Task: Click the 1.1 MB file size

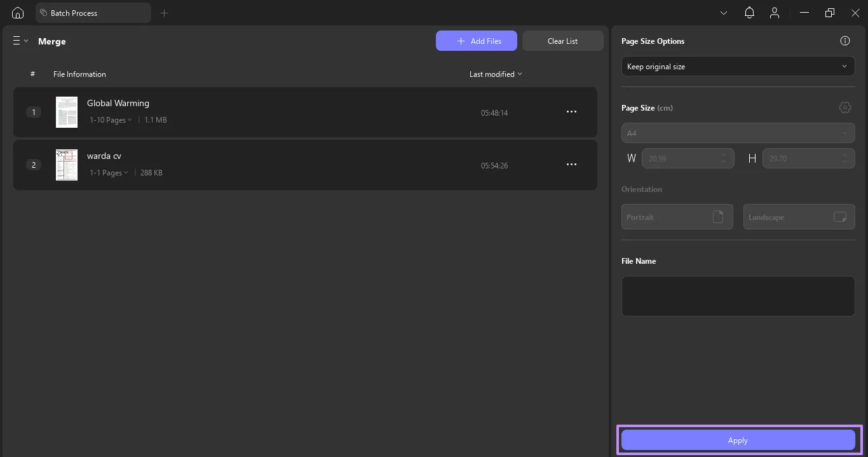Action: [156, 119]
